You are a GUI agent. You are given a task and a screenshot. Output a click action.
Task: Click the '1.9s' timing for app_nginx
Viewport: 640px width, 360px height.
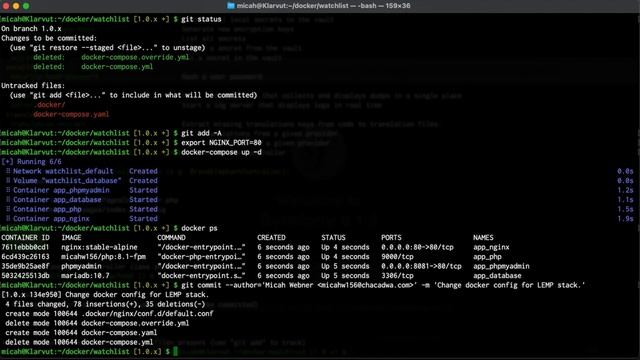coord(625,219)
